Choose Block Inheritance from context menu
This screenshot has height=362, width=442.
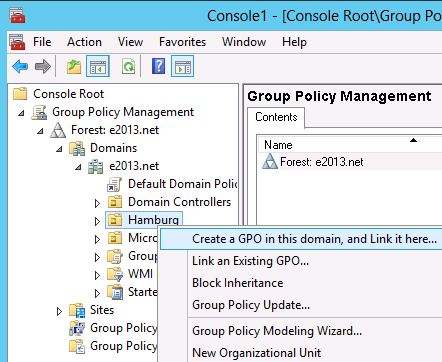point(238,283)
